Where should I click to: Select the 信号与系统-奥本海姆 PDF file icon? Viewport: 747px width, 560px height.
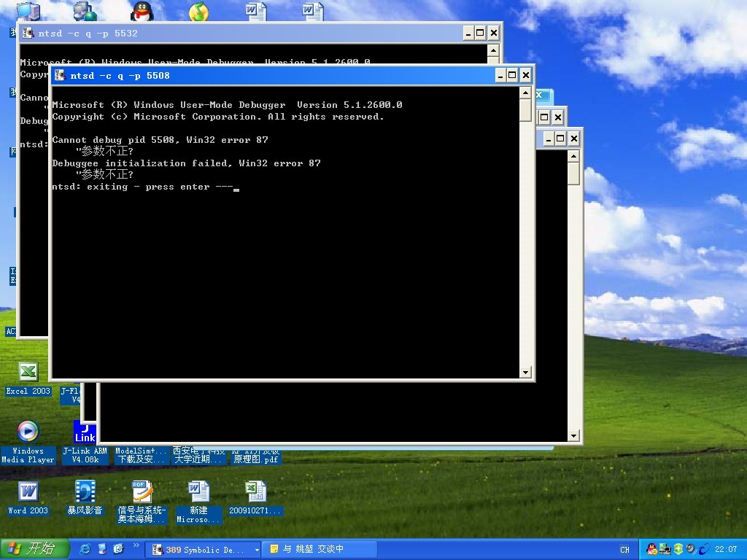pos(142,502)
